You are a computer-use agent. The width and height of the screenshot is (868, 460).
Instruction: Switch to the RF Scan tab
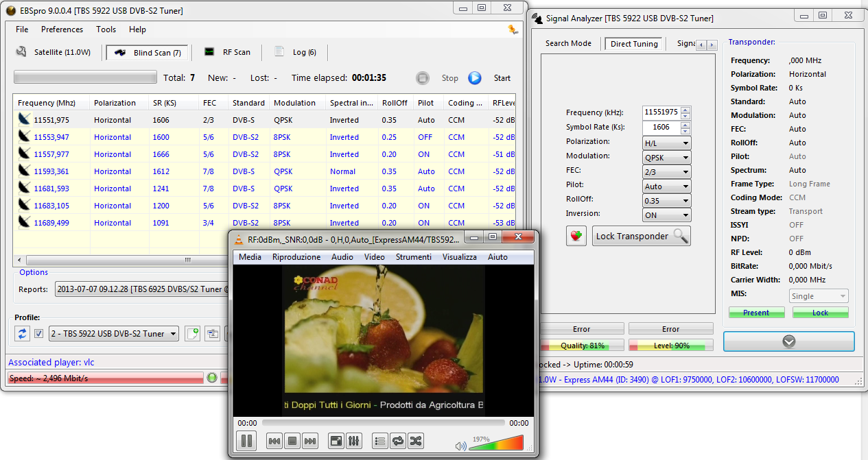tap(228, 52)
